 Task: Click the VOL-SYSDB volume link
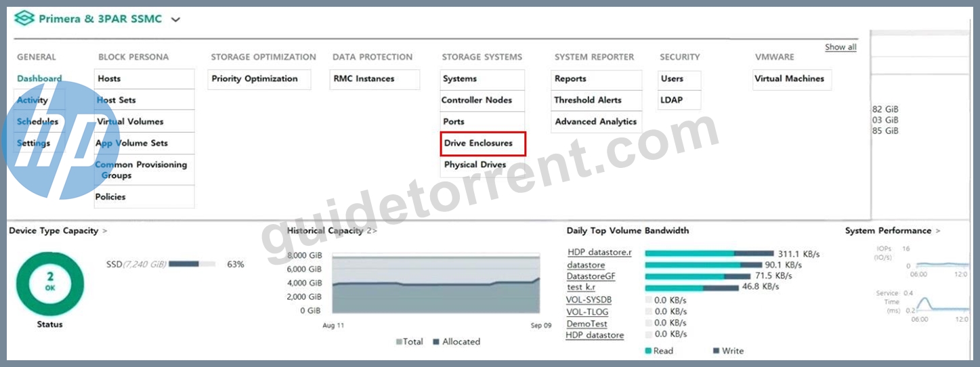[x=589, y=300]
